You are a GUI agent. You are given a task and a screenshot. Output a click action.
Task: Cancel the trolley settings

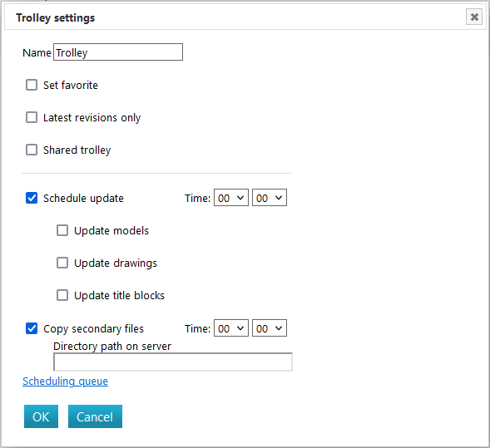95,416
